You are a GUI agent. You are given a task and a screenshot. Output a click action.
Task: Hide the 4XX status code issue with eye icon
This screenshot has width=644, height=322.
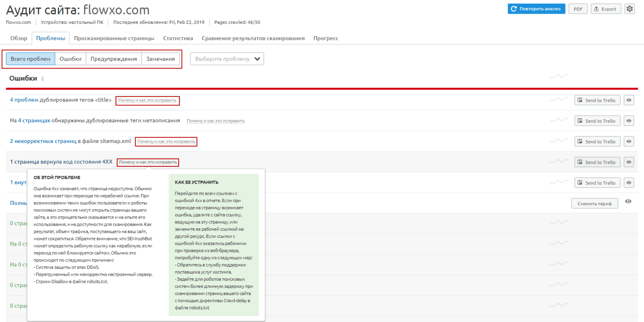pyautogui.click(x=629, y=162)
